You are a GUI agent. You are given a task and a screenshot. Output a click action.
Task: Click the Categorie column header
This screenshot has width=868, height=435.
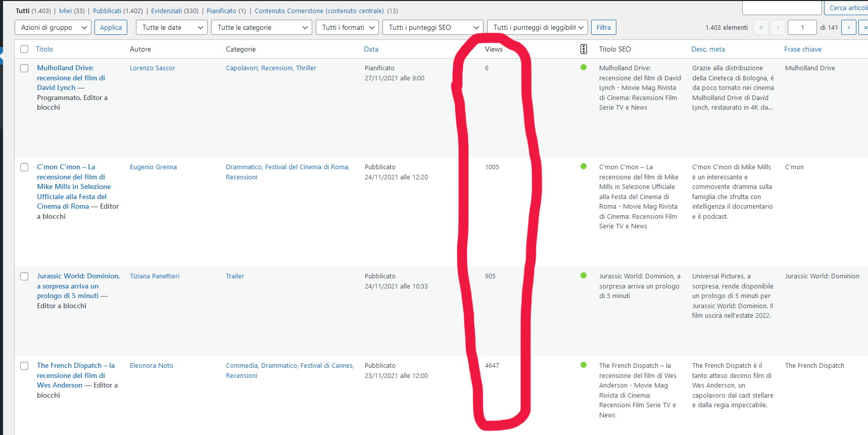click(x=240, y=49)
